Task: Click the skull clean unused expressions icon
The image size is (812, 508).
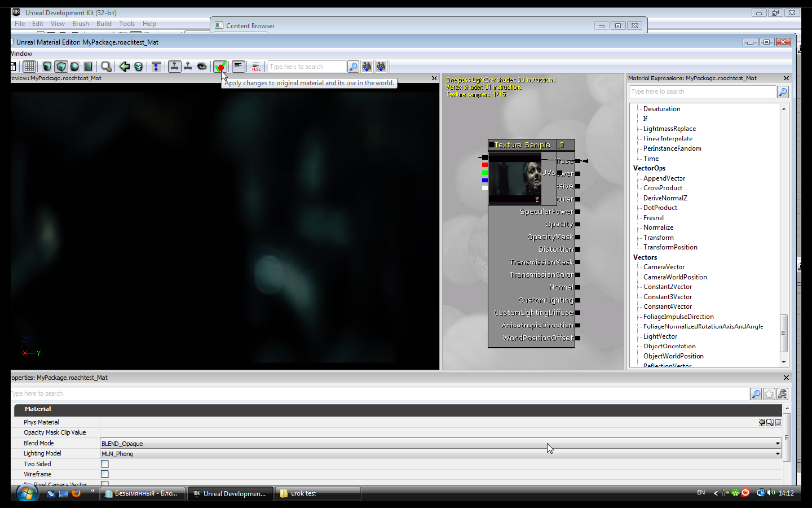Action: click(x=138, y=67)
